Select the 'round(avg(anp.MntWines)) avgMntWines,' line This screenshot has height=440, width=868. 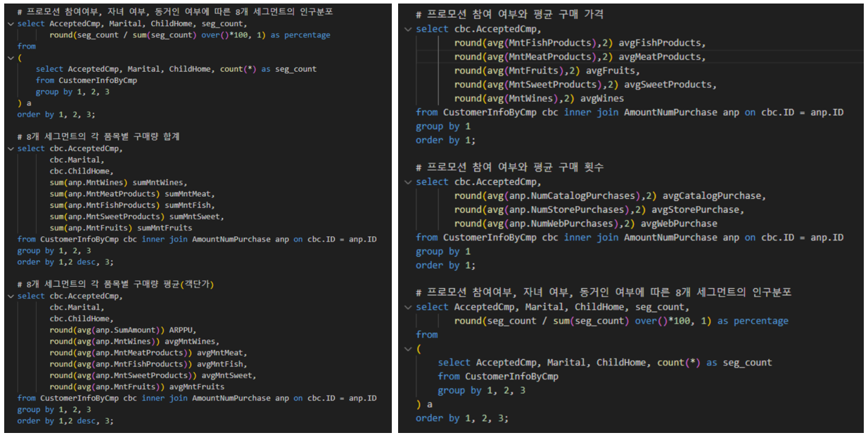click(x=136, y=342)
